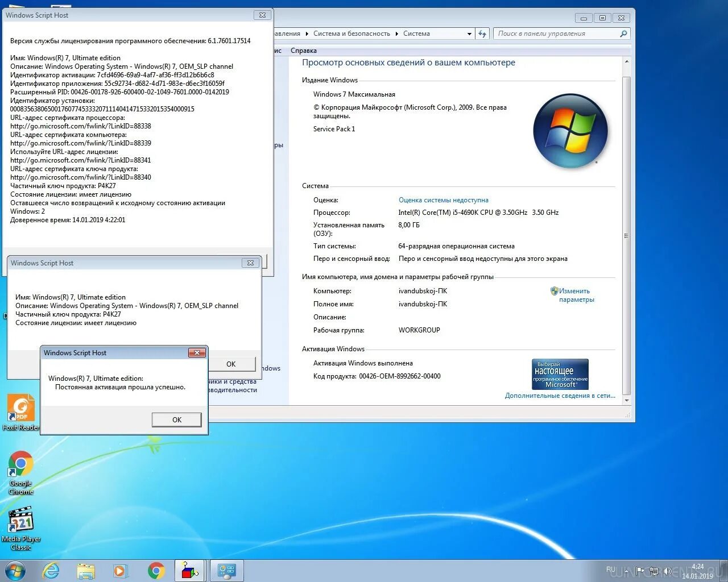The height and width of the screenshot is (582, 728).
Task: Open Дополнительные сведения в сети link
Action: tap(560, 396)
